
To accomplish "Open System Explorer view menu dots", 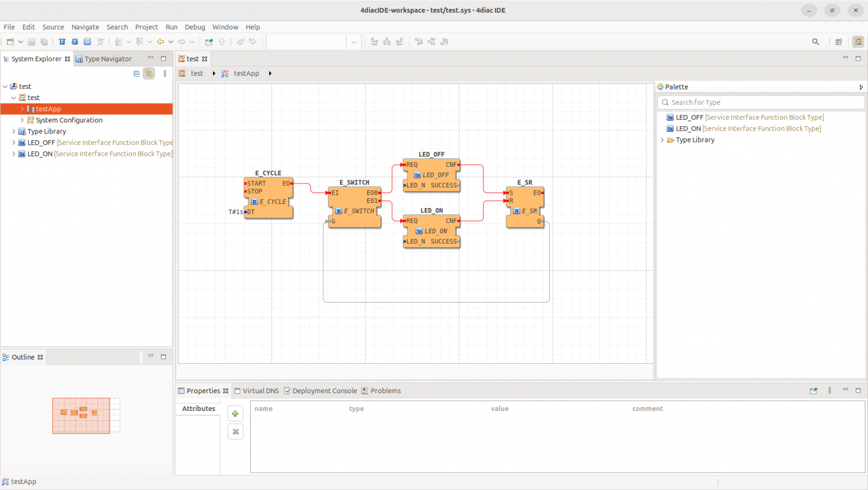I will click(165, 73).
